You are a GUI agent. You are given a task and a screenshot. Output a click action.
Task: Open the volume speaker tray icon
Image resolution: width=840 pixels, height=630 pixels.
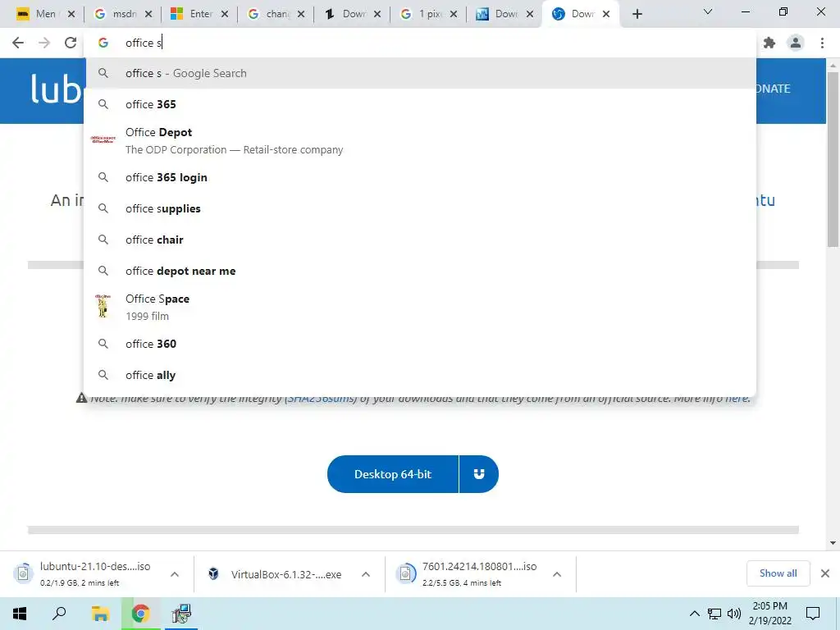(734, 614)
